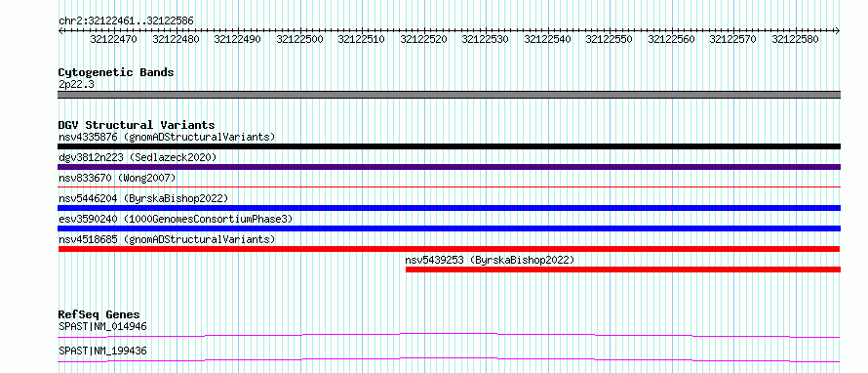Viewport: 868px width, 373px height.
Task: Click ruler position 32122520
Action: pos(423,39)
